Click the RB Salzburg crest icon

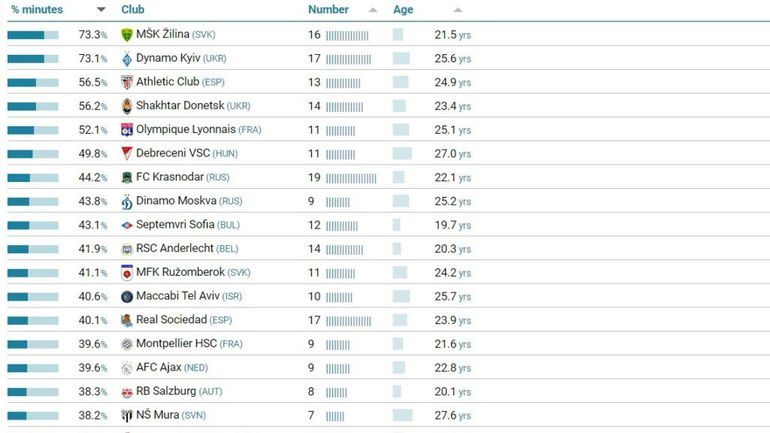[127, 391]
